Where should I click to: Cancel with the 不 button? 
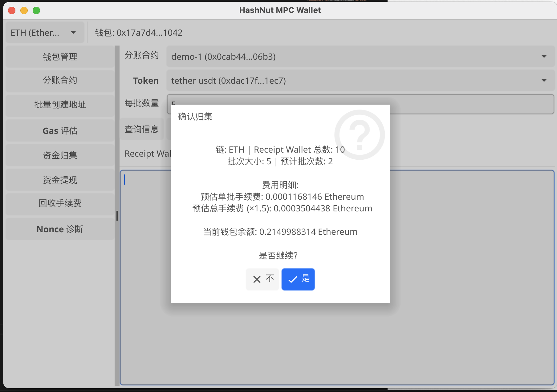[262, 279]
